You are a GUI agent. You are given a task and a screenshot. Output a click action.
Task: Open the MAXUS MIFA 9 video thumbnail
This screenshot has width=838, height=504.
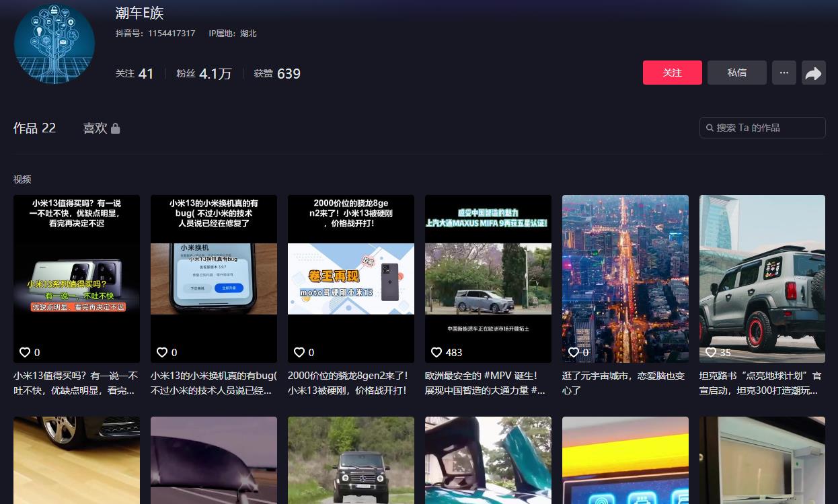click(488, 279)
